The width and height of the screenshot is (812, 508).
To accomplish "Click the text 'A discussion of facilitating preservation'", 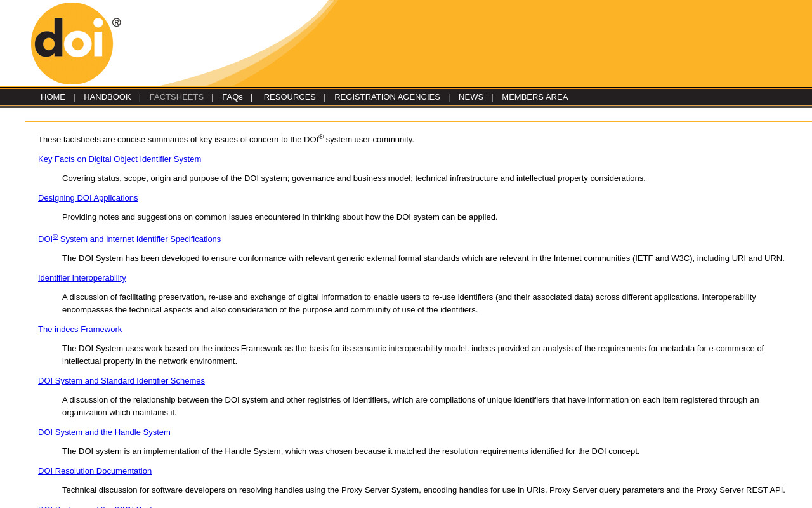I will pos(409,304).
